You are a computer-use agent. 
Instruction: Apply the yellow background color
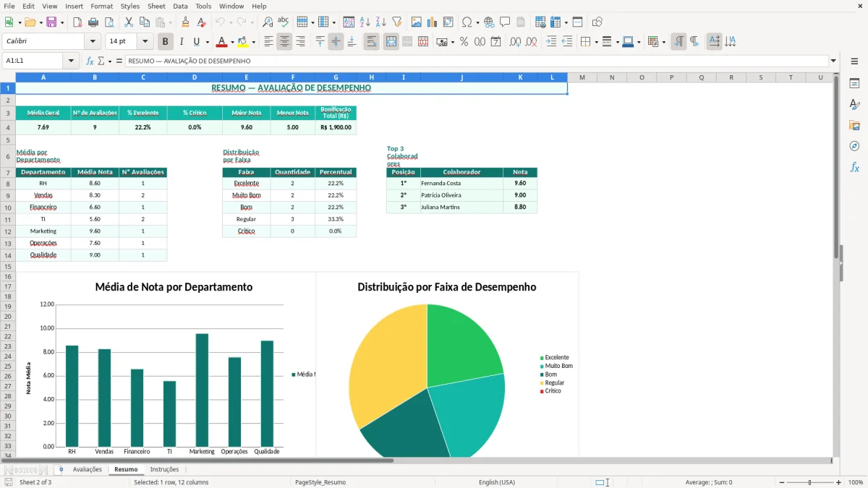click(242, 42)
